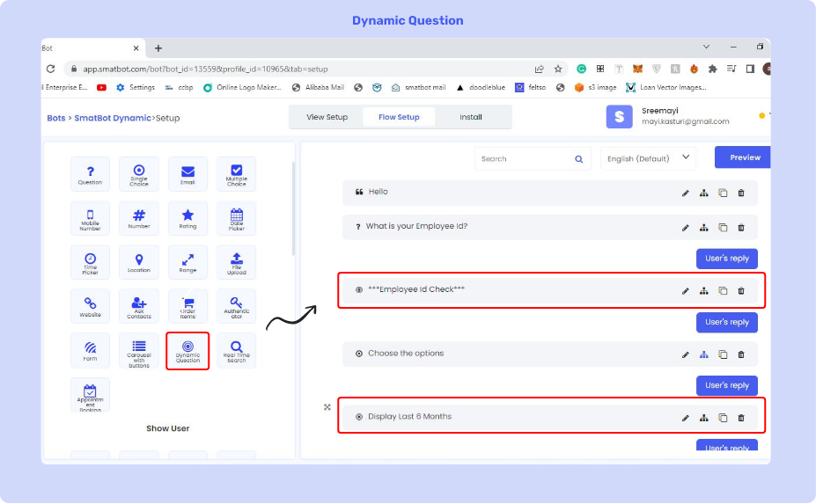Go to Bots breadcrumb link

[x=55, y=118]
